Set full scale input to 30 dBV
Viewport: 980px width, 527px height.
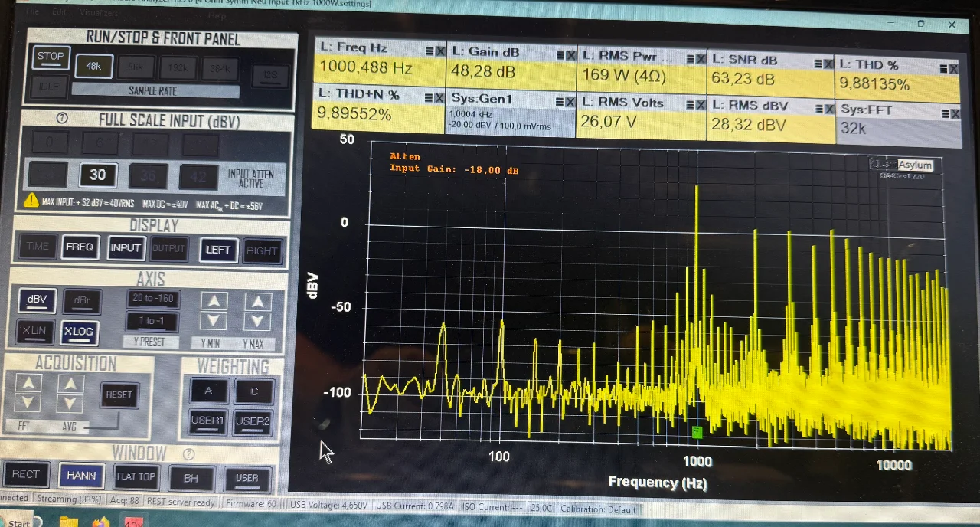pyautogui.click(x=97, y=175)
